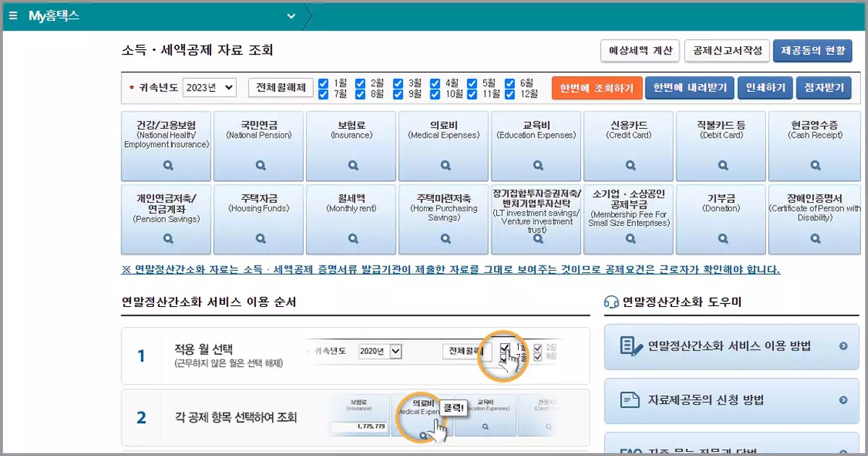Open the 의료비 (Medical Expenses) search icon
Viewport: 868px width, 456px height.
tap(443, 165)
